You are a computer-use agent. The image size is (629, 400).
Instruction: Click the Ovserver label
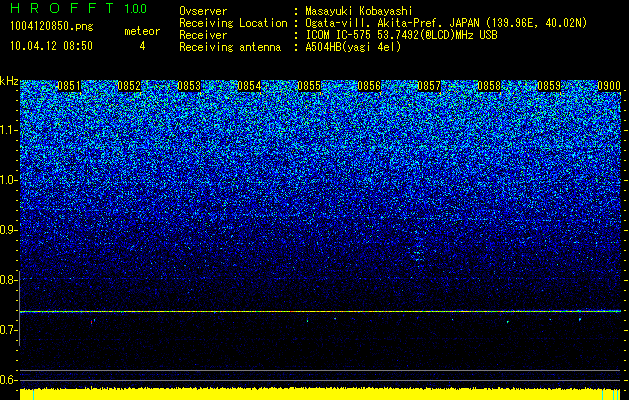[x=203, y=11]
